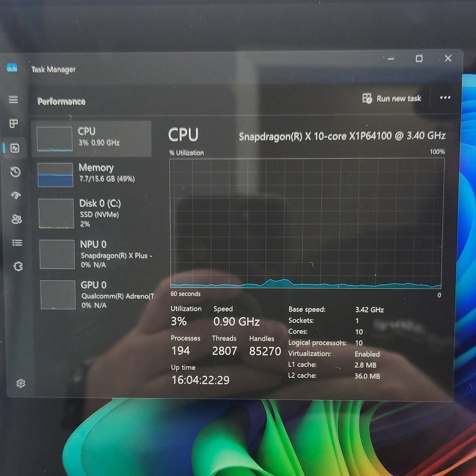Open the hamburger navigation menu
The image size is (476, 476).
13,100
